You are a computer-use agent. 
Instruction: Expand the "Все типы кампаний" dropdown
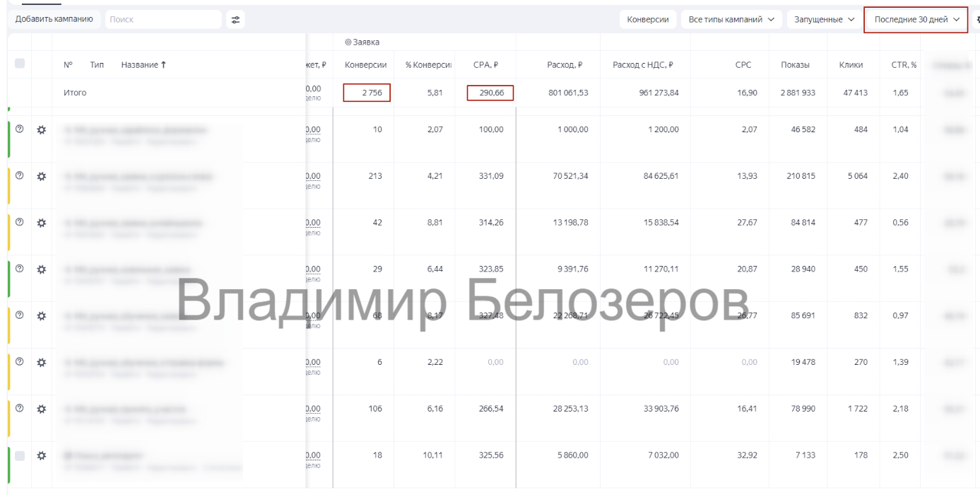click(731, 20)
